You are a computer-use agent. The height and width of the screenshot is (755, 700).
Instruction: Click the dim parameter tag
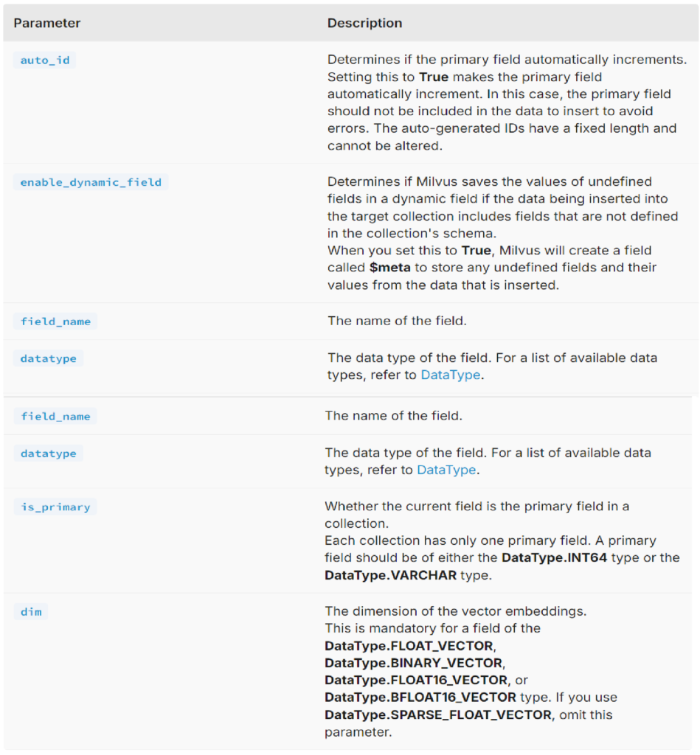click(x=31, y=612)
